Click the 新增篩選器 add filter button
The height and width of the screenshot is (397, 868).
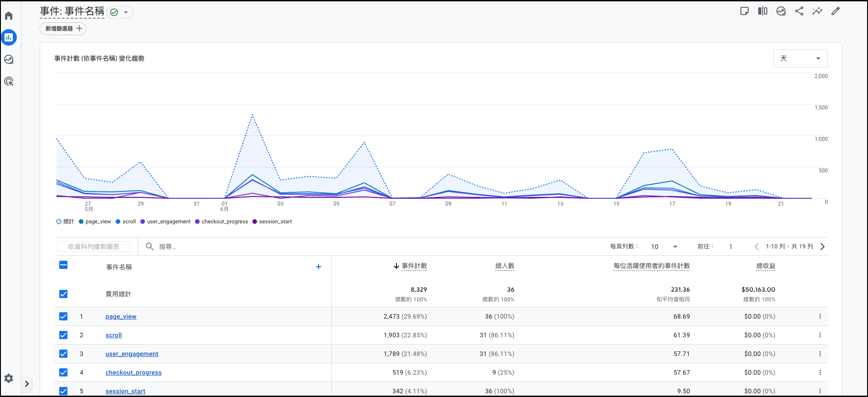point(63,29)
